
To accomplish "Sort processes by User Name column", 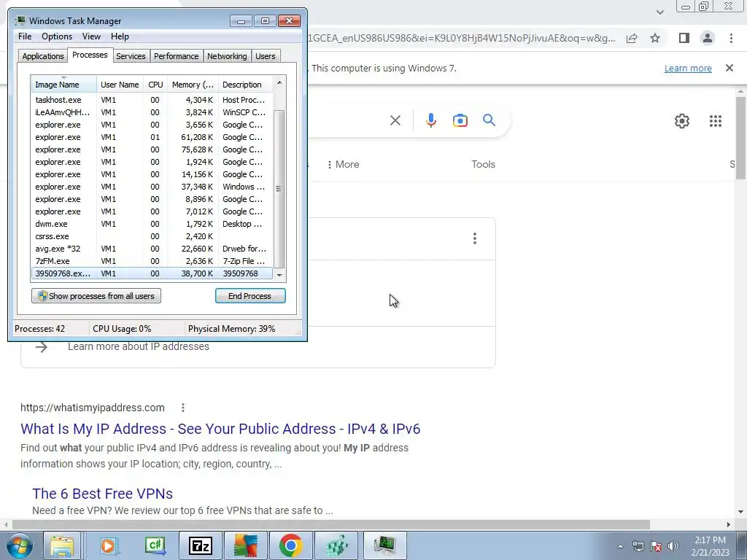I will tap(120, 85).
